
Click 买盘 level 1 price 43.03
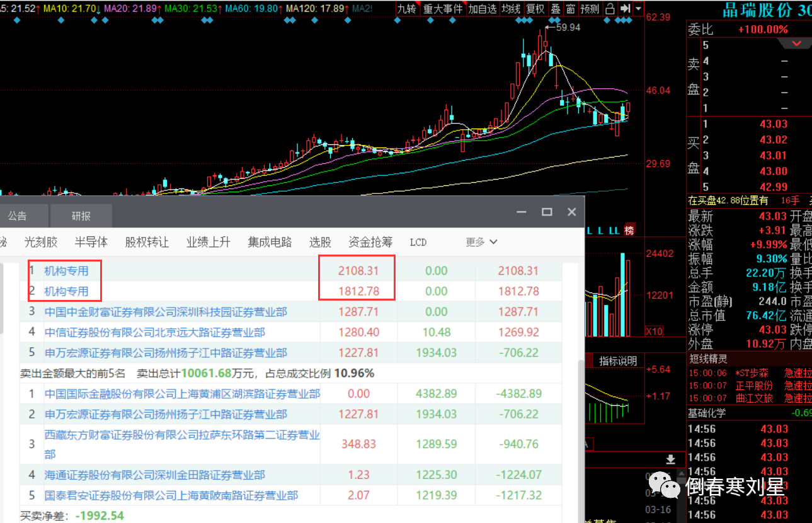click(x=774, y=124)
